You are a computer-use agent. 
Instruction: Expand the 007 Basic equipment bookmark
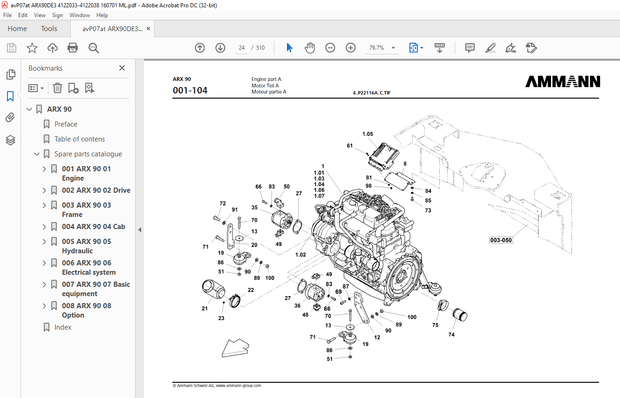44,285
